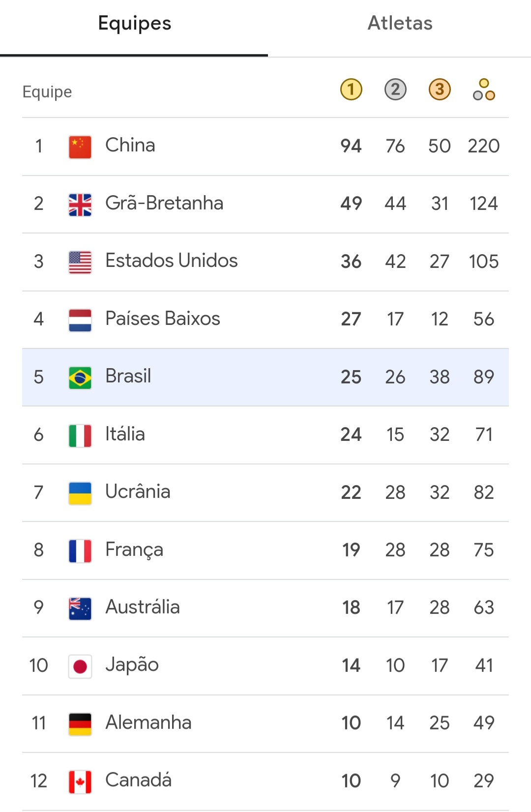The image size is (531, 812).
Task: Click the Equipe column header
Action: [x=47, y=92]
